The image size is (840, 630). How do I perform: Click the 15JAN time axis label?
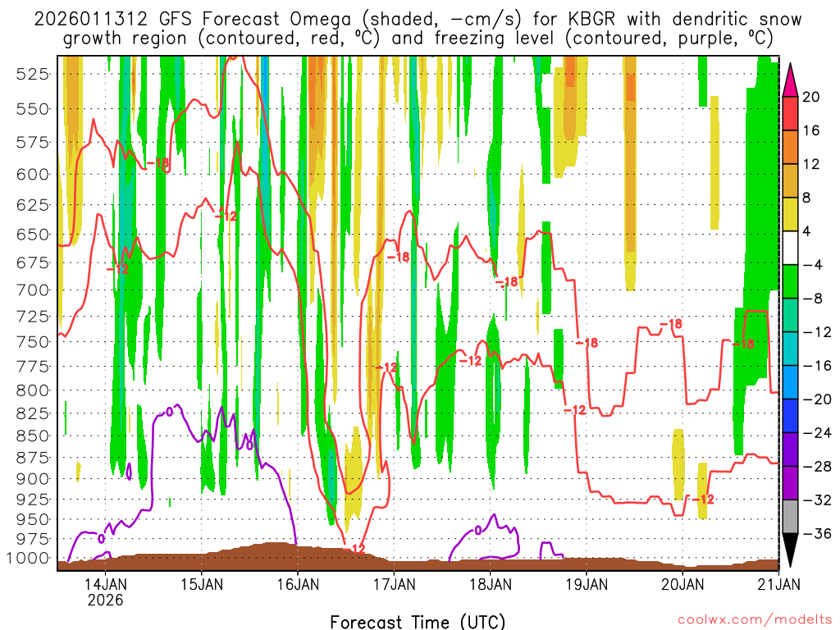click(202, 583)
